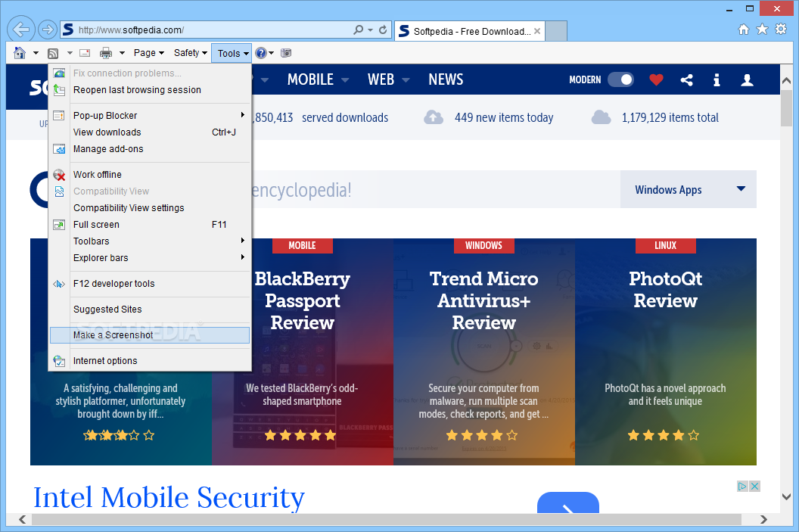Click the command bar Home icon
The width and height of the screenshot is (799, 532).
pos(20,52)
